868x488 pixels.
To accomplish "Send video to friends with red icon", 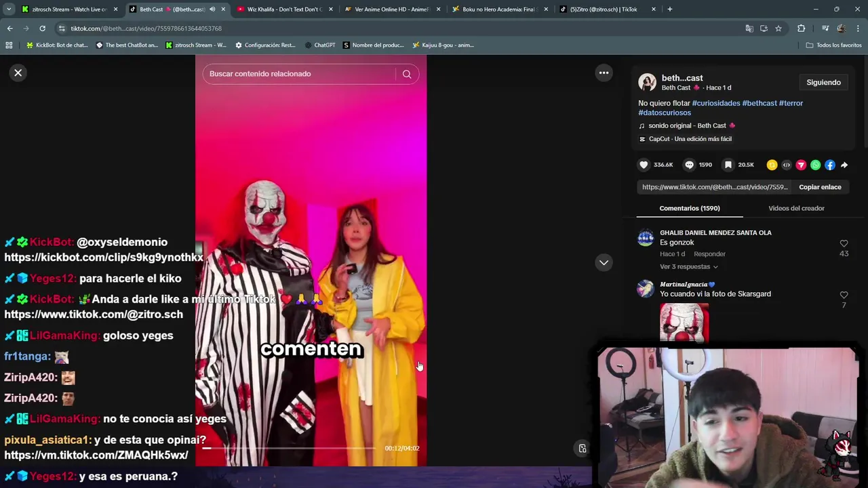I will [801, 165].
